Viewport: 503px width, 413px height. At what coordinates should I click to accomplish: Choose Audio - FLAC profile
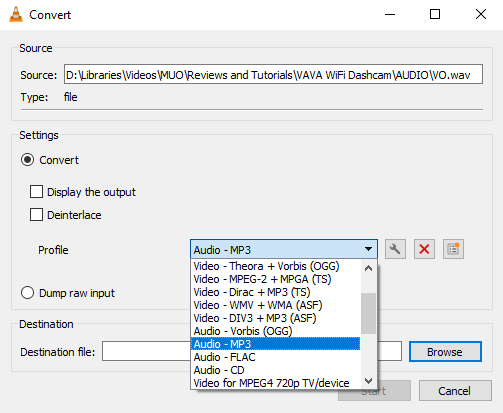(x=276, y=357)
